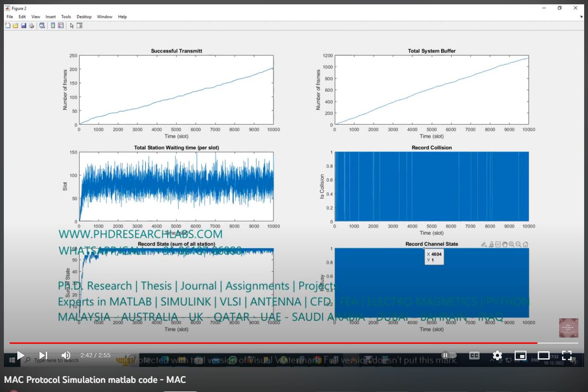Restore view with the axes home icon

click(525, 245)
